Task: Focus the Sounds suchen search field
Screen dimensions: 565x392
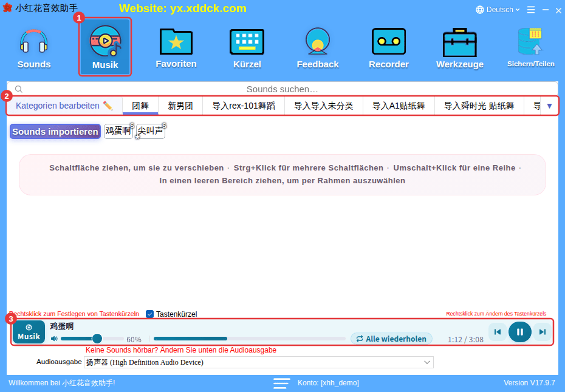Action: [282, 89]
